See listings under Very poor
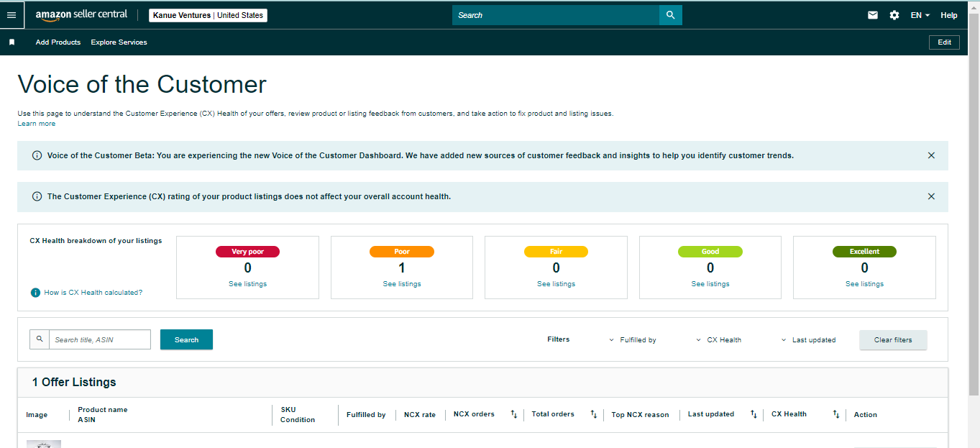Viewport: 980px width, 448px height. [x=247, y=284]
